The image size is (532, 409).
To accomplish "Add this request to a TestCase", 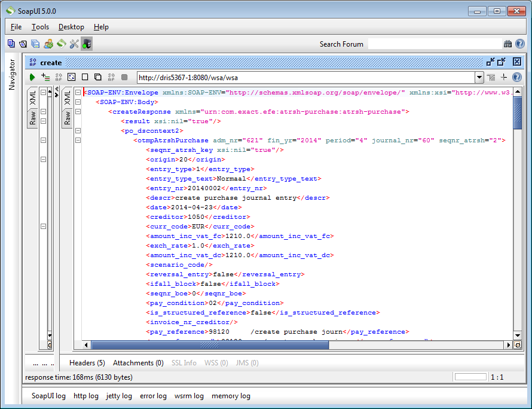I will tap(45, 77).
